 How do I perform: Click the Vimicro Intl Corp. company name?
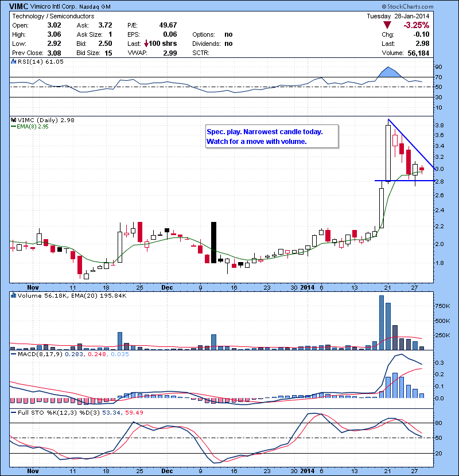coord(54,7)
